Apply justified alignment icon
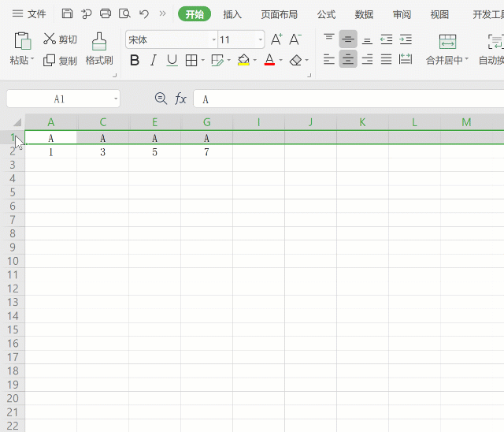This screenshot has height=432, width=504. tap(387, 59)
